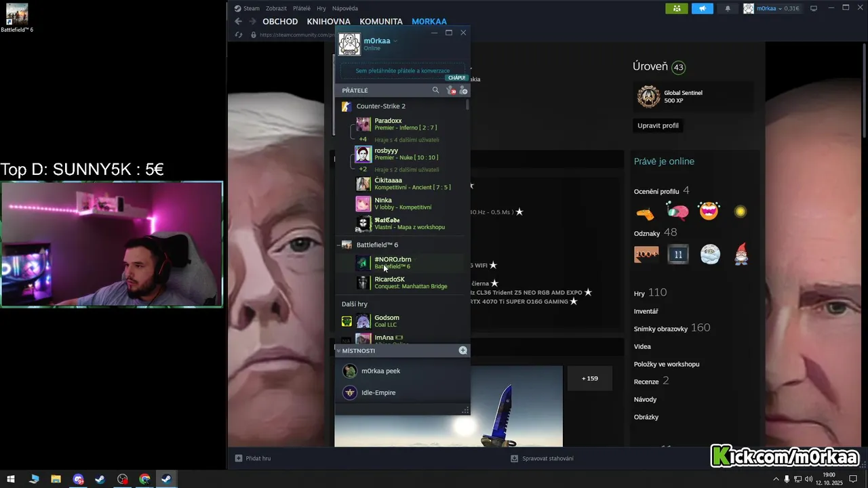Open Nápověda menu

pos(345,8)
